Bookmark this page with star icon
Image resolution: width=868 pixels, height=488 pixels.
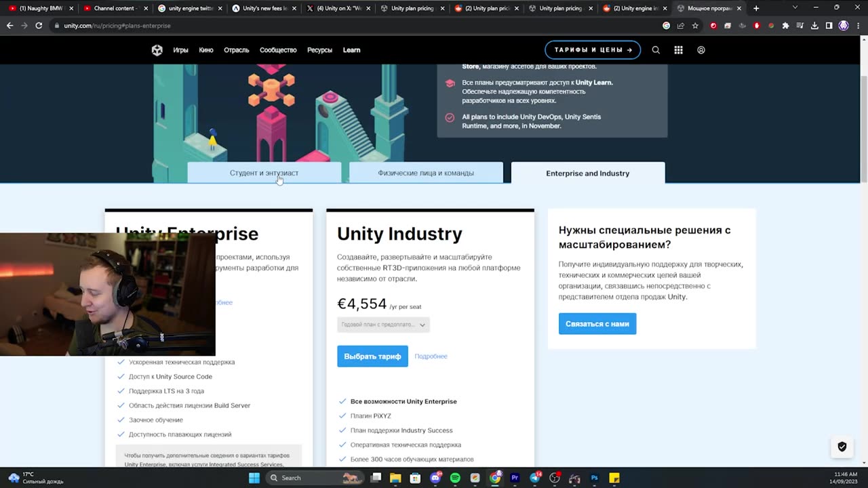695,26
